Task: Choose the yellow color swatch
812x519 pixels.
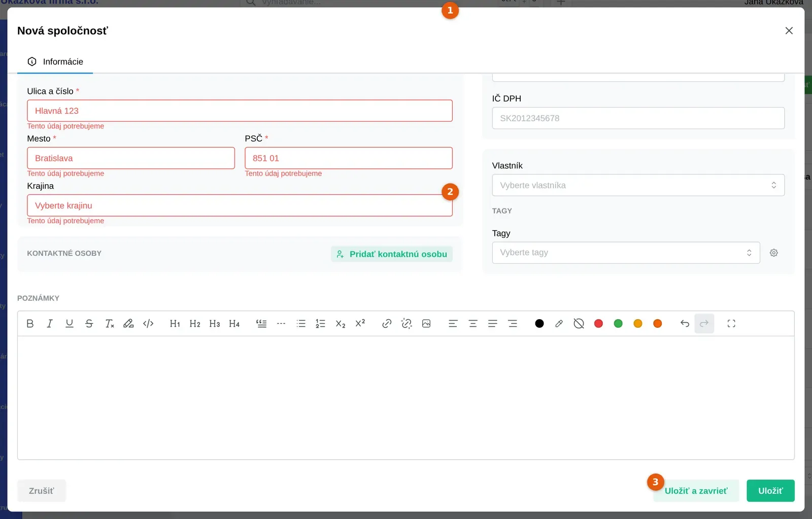Action: [638, 324]
